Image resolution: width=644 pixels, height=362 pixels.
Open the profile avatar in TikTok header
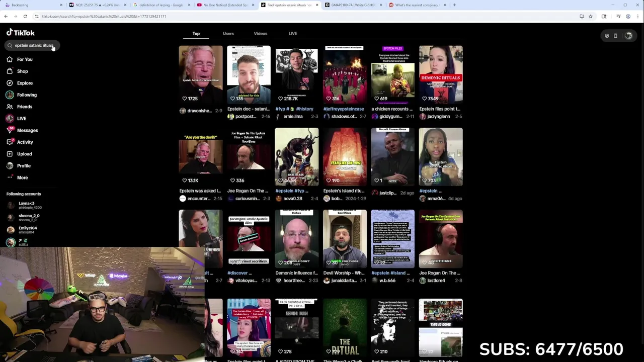628,36
